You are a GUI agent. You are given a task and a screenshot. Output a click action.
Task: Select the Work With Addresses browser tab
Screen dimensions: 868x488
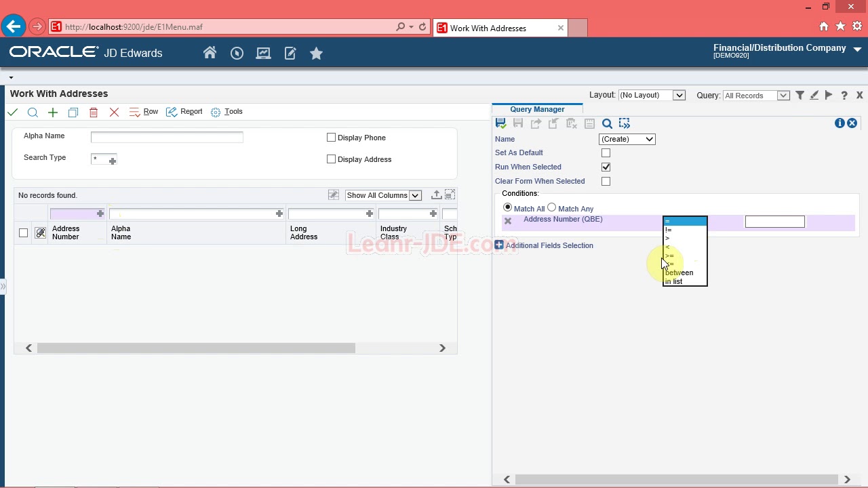pos(500,28)
